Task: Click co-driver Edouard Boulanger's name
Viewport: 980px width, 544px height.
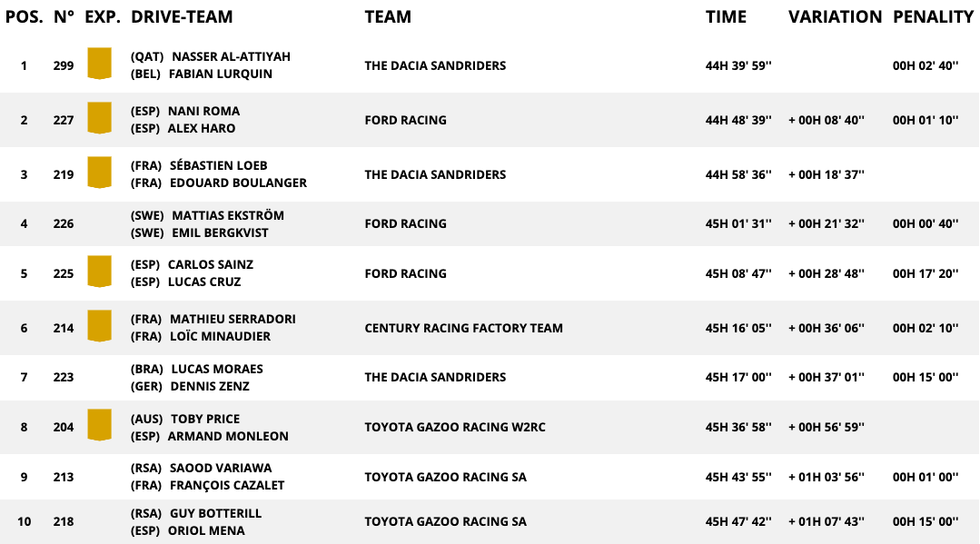Action: click(238, 183)
